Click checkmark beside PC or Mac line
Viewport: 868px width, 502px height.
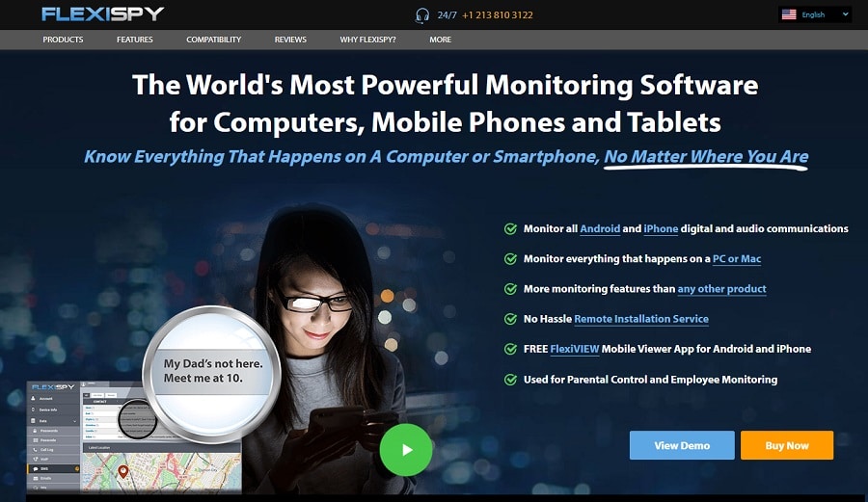tap(510, 259)
